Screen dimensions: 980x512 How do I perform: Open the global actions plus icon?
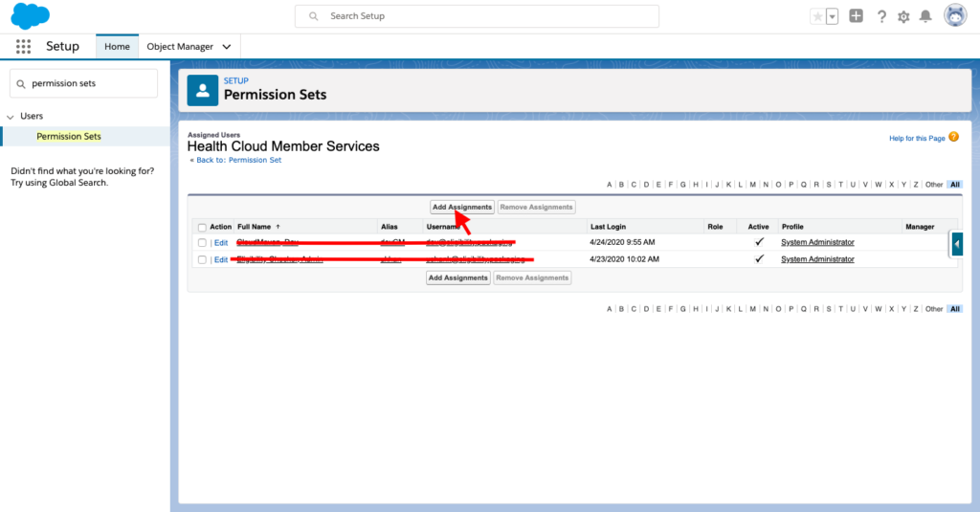(x=857, y=16)
